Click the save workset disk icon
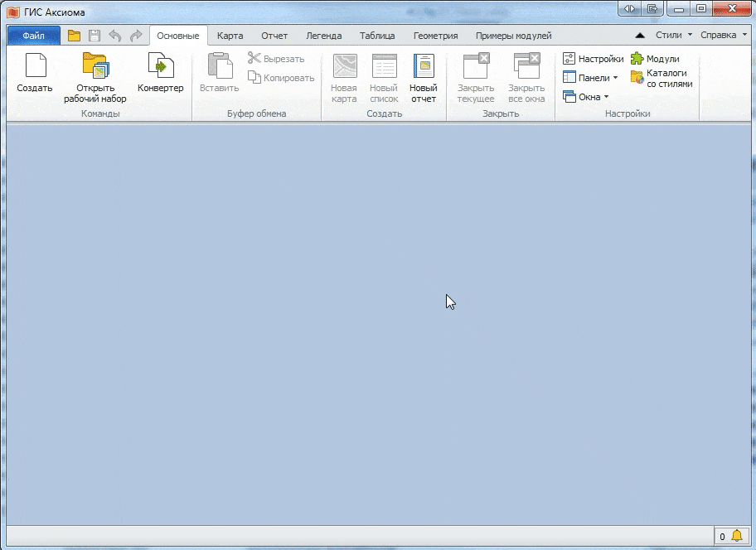The width and height of the screenshot is (756, 550). pyautogui.click(x=93, y=35)
